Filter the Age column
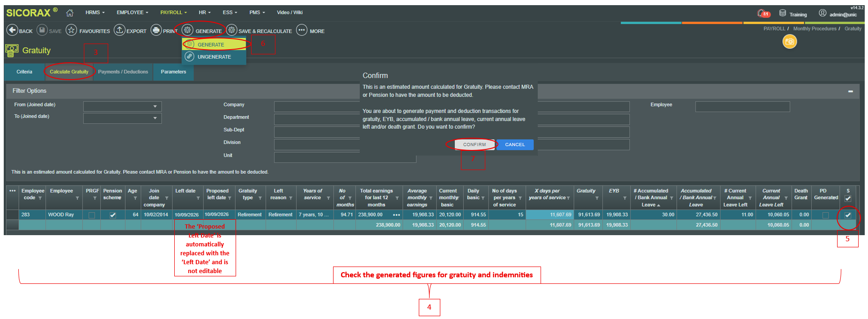Image resolution: width=868 pixels, height=319 pixels. pyautogui.click(x=135, y=198)
